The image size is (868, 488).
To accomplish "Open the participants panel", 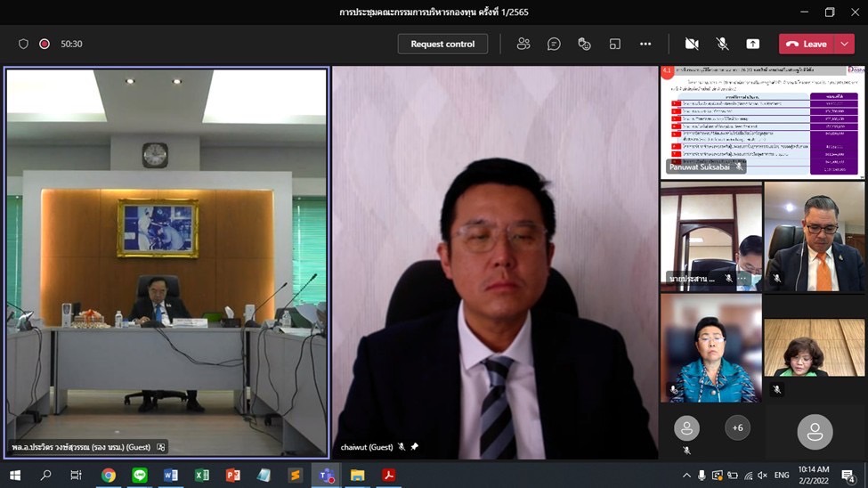I will 523,44.
